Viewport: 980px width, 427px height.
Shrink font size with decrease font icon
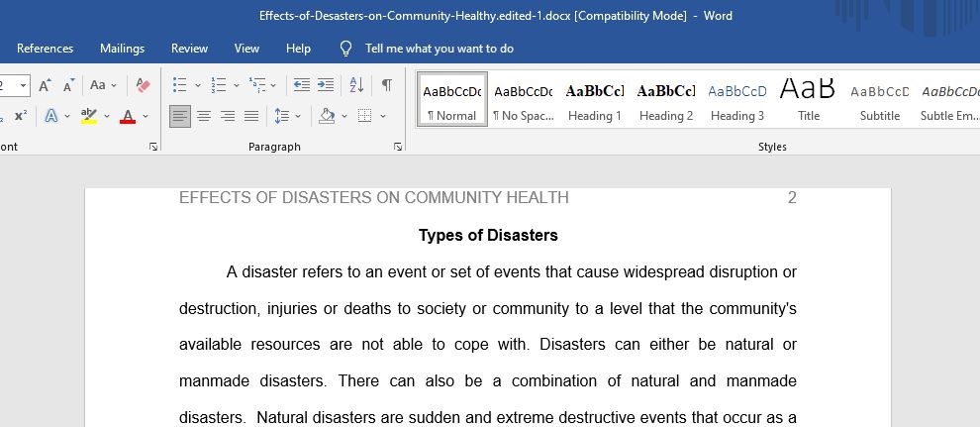coord(68,85)
